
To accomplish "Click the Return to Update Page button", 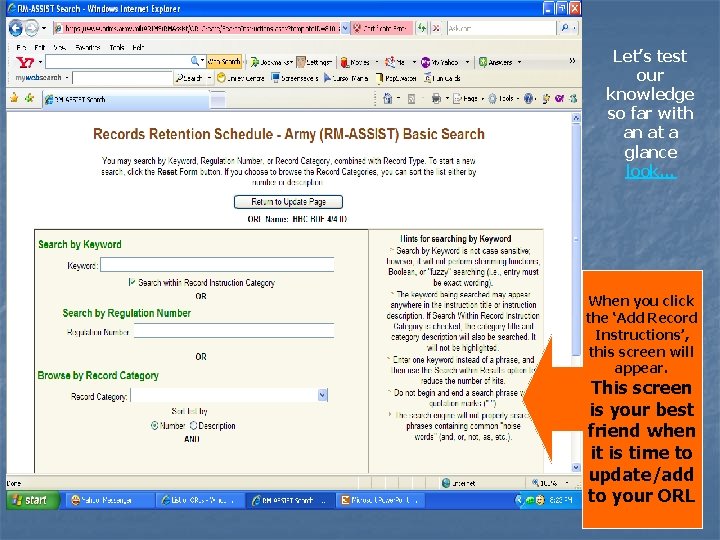I will [288, 202].
